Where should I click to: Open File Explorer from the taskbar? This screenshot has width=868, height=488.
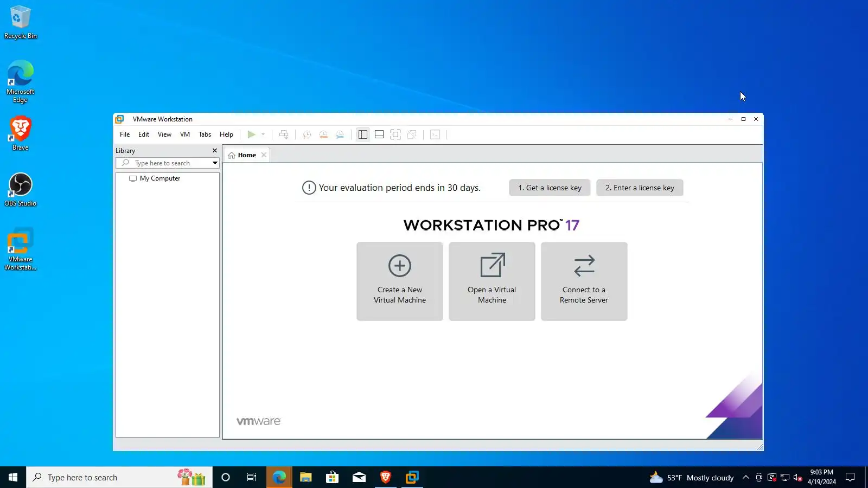pyautogui.click(x=305, y=477)
